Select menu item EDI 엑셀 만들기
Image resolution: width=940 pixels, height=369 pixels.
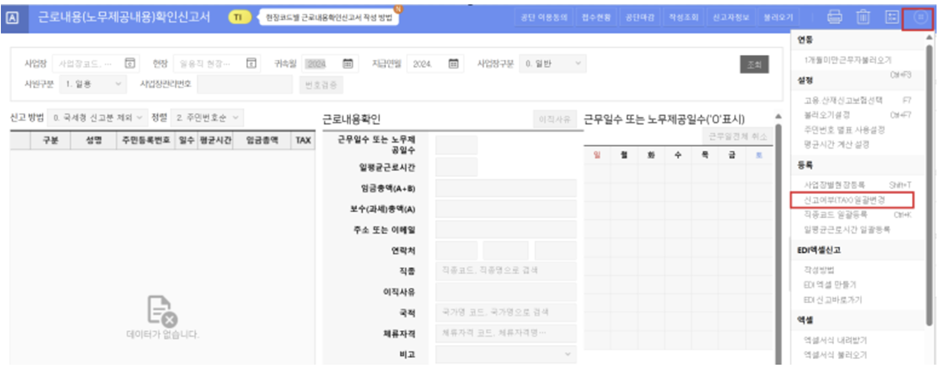[x=830, y=284]
